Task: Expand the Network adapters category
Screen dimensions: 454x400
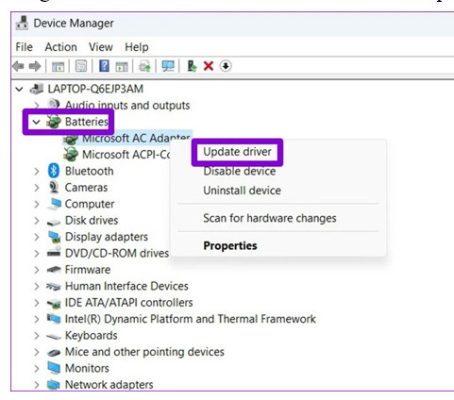Action: [x=37, y=385]
